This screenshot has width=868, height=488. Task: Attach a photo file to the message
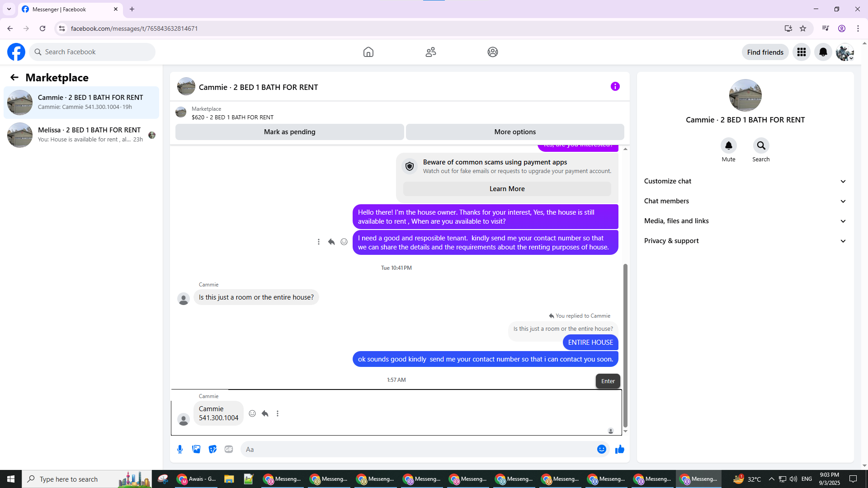coord(196,449)
